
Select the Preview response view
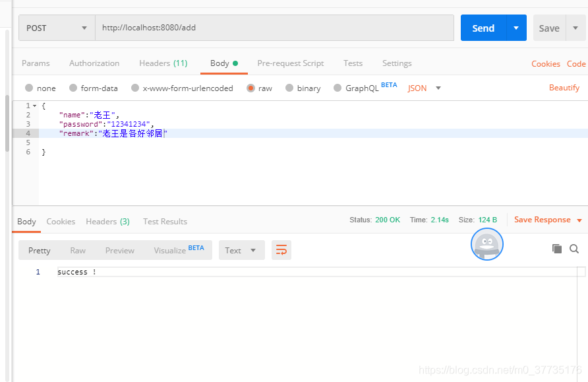click(x=119, y=250)
